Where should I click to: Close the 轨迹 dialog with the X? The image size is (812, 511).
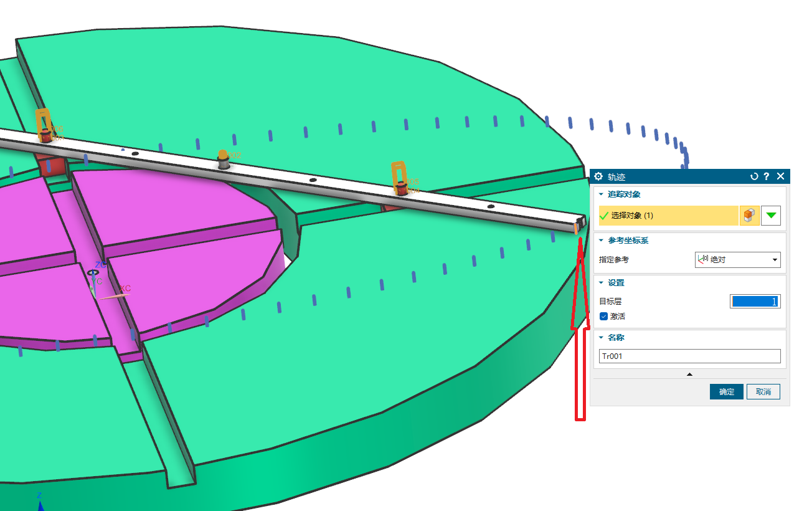(x=780, y=176)
